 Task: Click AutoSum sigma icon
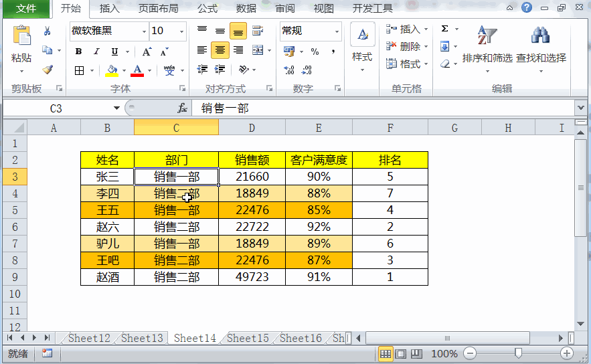tap(445, 29)
